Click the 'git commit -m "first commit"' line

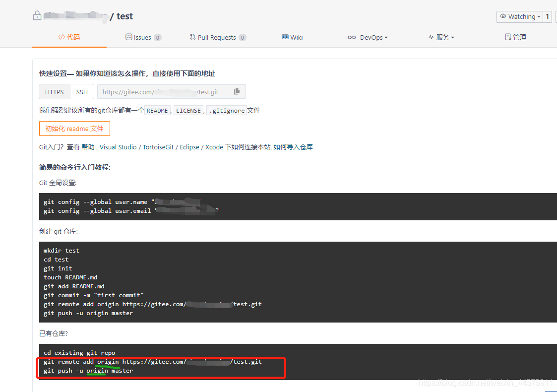pos(94,295)
